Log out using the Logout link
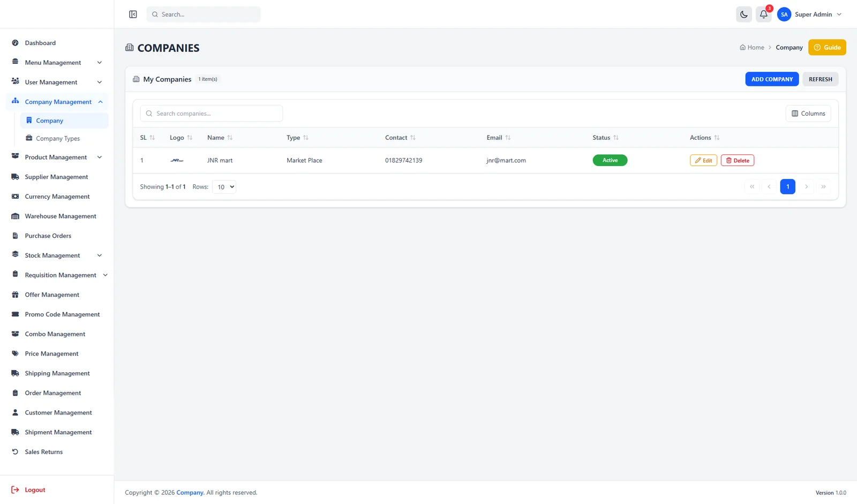The image size is (857, 504). pyautogui.click(x=28, y=490)
